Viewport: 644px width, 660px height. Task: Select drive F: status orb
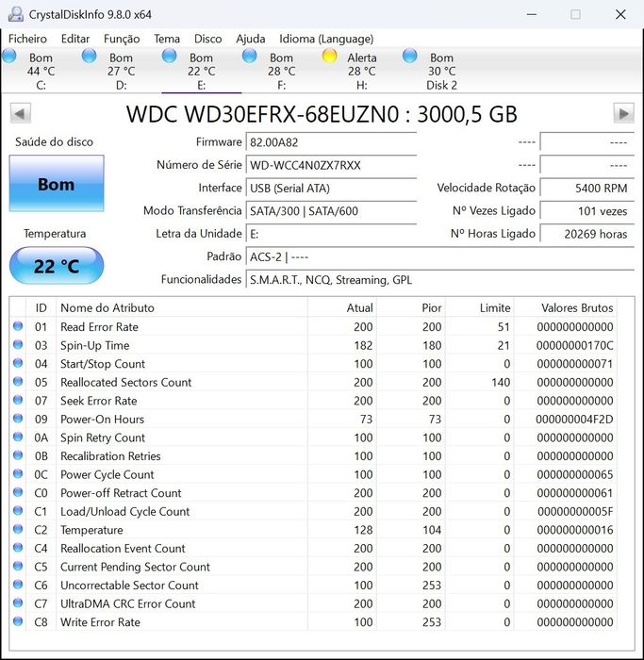tap(250, 56)
